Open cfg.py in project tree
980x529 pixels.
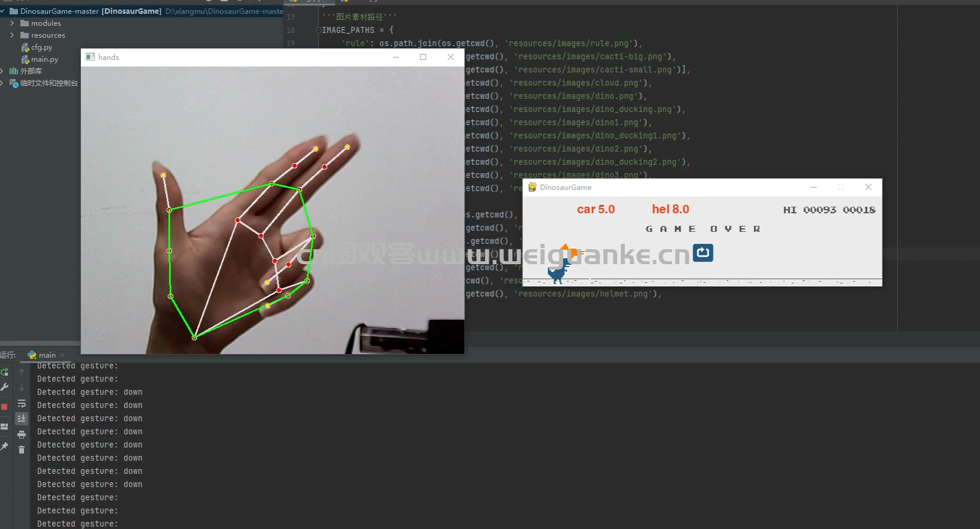[x=37, y=47]
